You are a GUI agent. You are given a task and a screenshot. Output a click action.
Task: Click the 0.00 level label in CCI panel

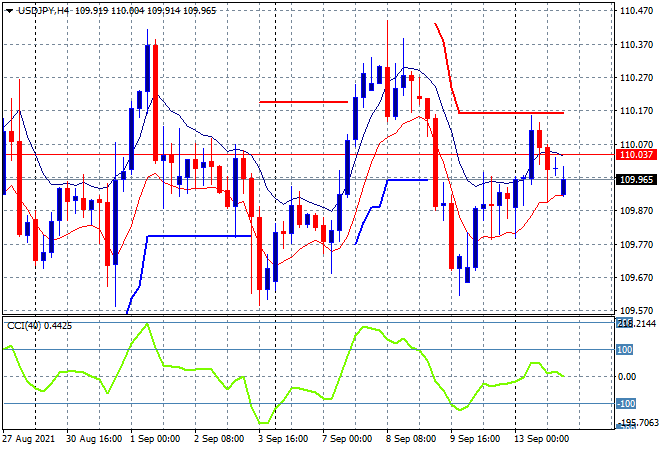click(627, 377)
